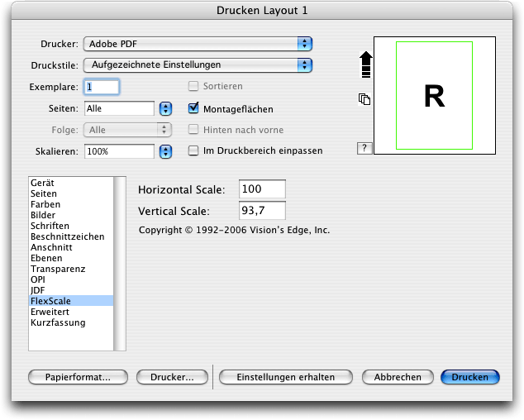Select the Seiten pane in the list
The height and width of the screenshot is (420, 524).
pyautogui.click(x=71, y=193)
